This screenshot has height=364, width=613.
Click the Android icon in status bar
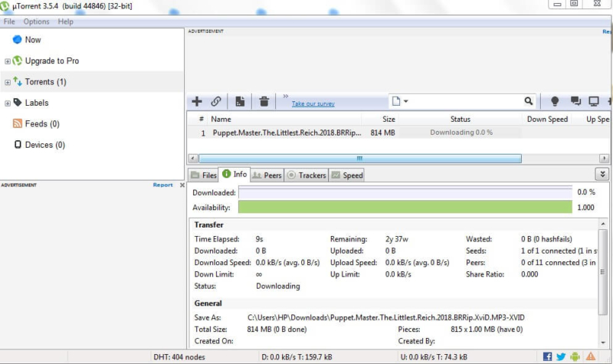tap(575, 356)
